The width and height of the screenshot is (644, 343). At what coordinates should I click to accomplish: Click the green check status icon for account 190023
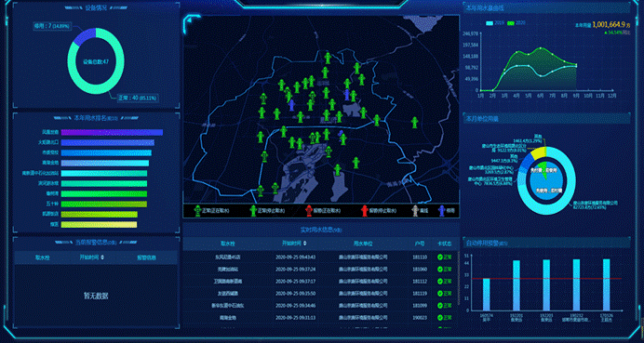pyautogui.click(x=440, y=318)
